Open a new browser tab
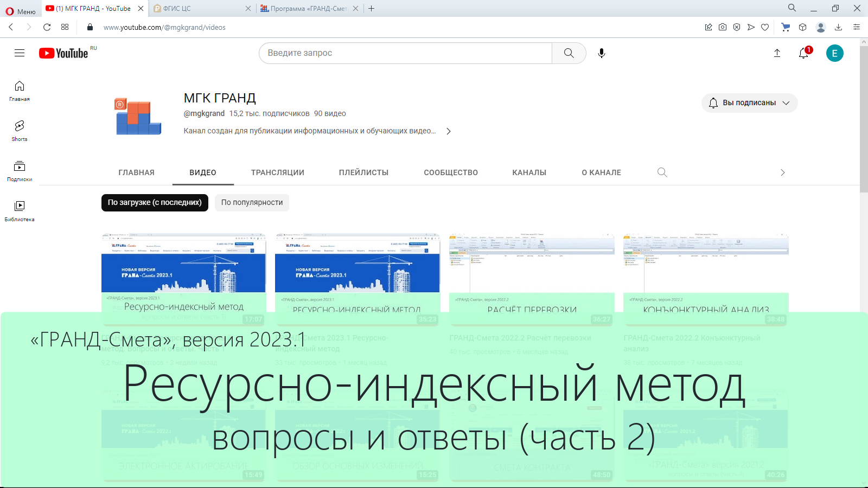 click(x=371, y=8)
